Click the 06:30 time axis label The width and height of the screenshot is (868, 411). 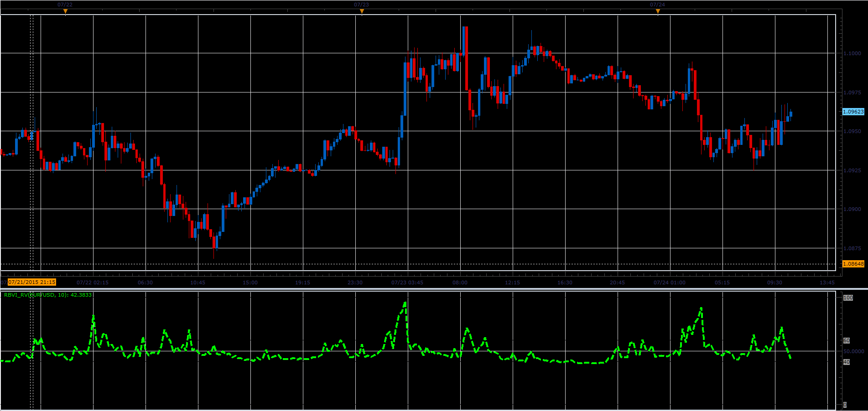click(145, 283)
